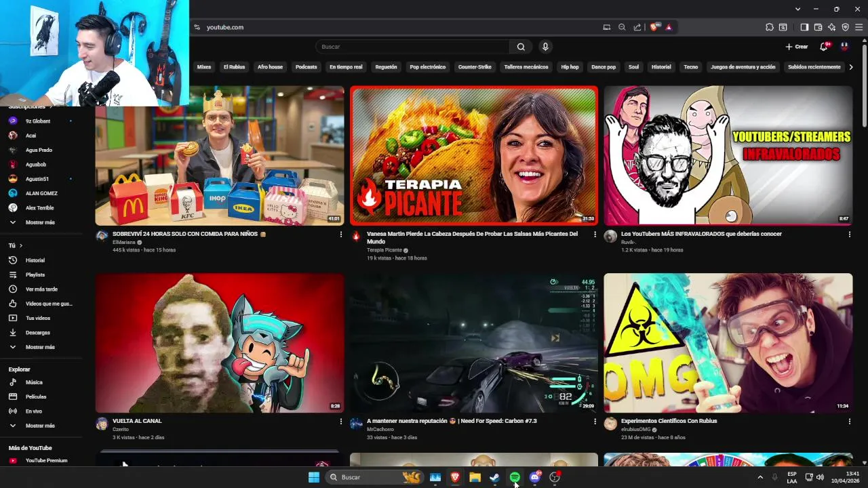
Task: Open Brave Wallet icon
Action: pyautogui.click(x=818, y=27)
